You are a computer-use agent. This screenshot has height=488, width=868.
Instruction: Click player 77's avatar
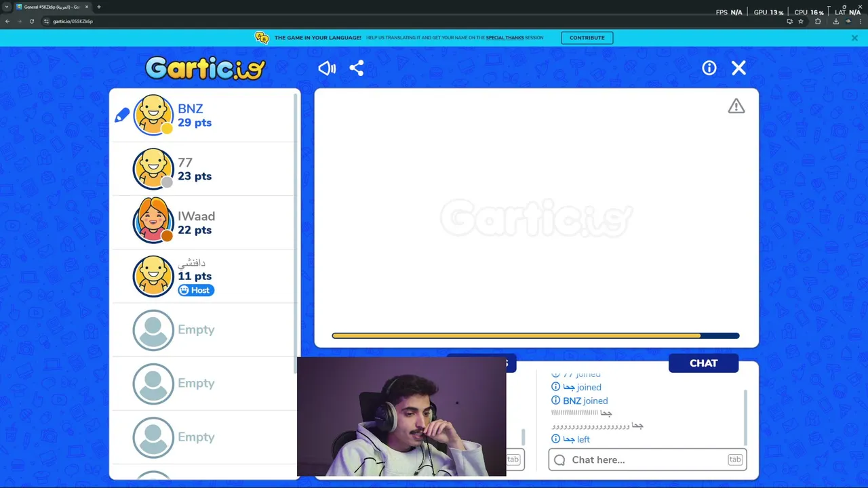pyautogui.click(x=153, y=168)
